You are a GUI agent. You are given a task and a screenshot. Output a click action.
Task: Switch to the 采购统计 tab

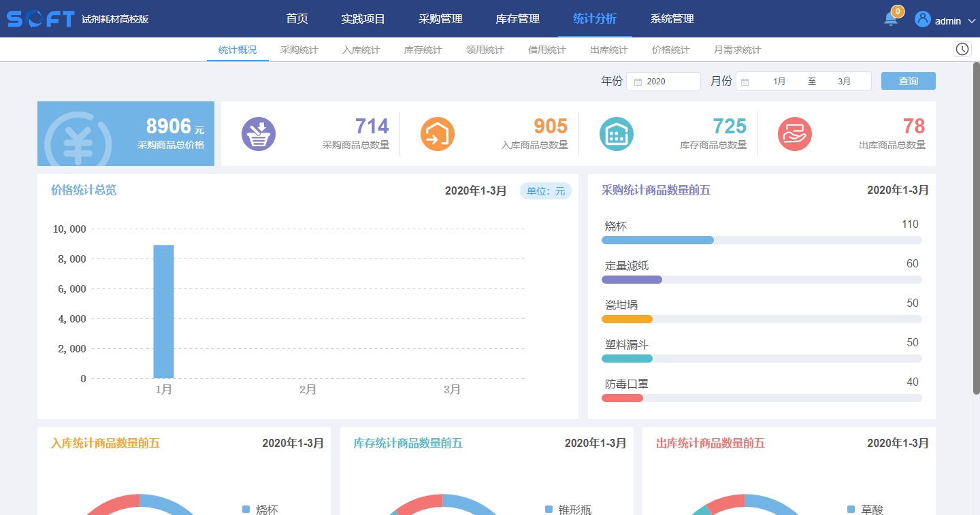tap(299, 49)
